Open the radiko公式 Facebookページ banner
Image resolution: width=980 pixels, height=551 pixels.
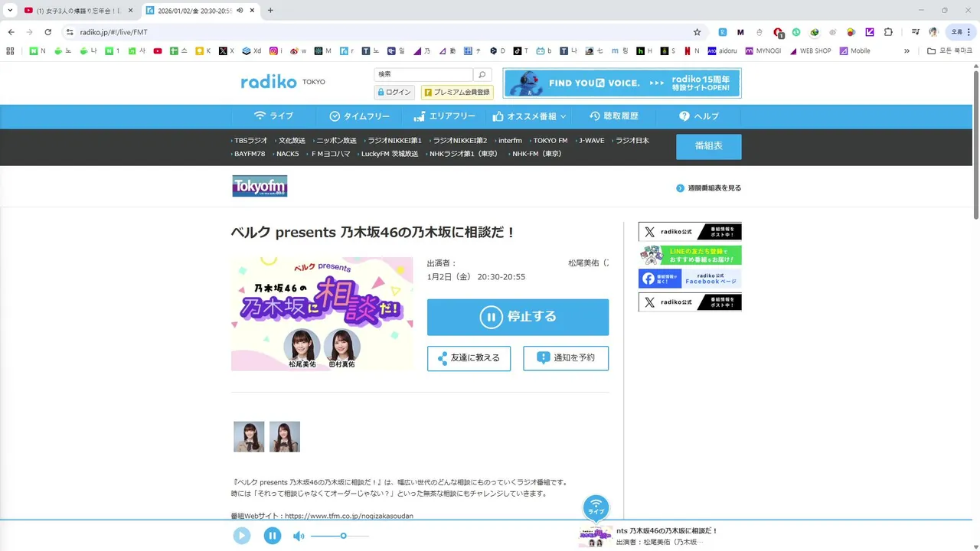click(x=690, y=279)
